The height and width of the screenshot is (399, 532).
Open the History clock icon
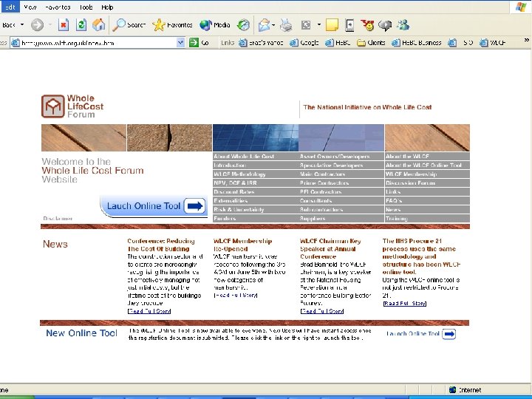[243, 25]
